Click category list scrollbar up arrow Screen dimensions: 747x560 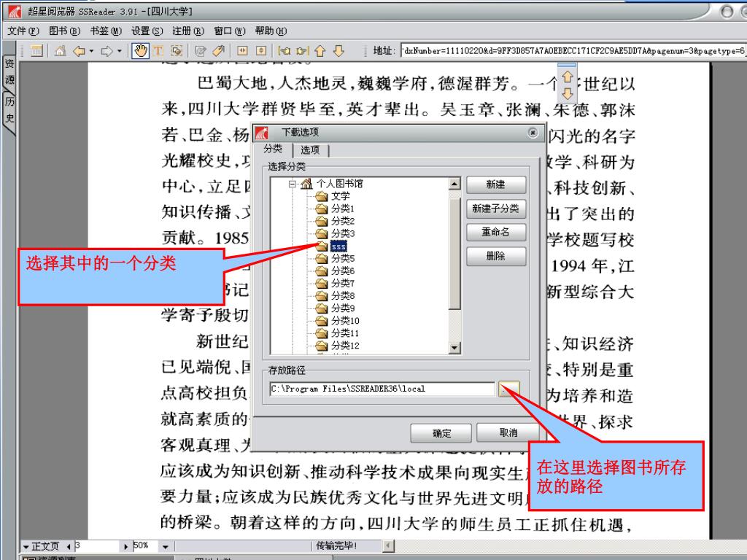454,184
